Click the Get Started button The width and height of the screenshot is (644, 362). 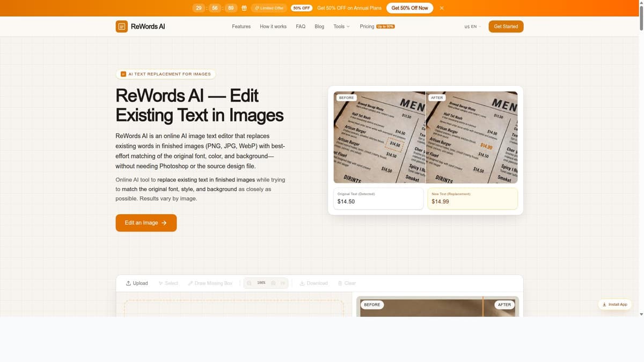506,26
